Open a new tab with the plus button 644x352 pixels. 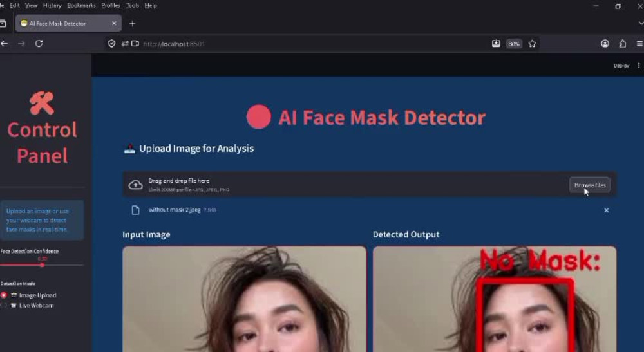(132, 24)
